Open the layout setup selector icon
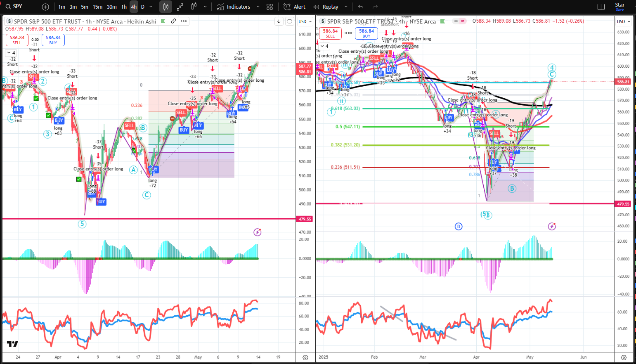Image resolution: width=636 pixels, height=364 pixels. point(601,7)
